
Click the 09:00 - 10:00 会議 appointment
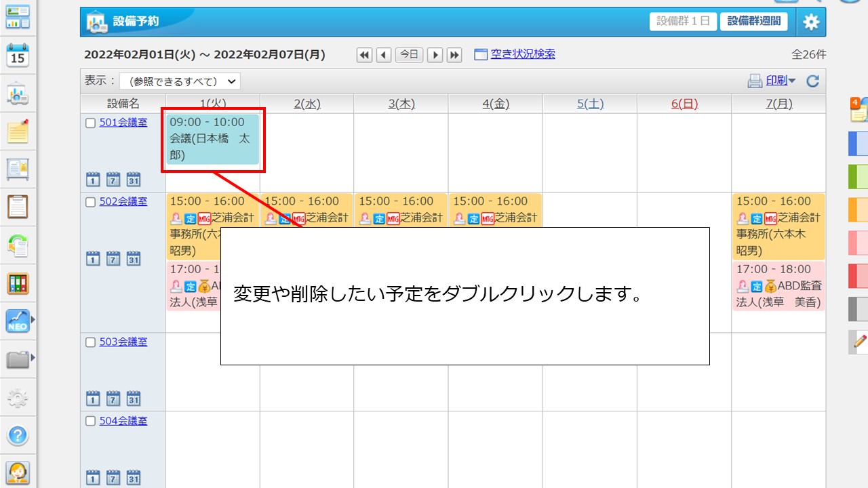click(x=212, y=139)
